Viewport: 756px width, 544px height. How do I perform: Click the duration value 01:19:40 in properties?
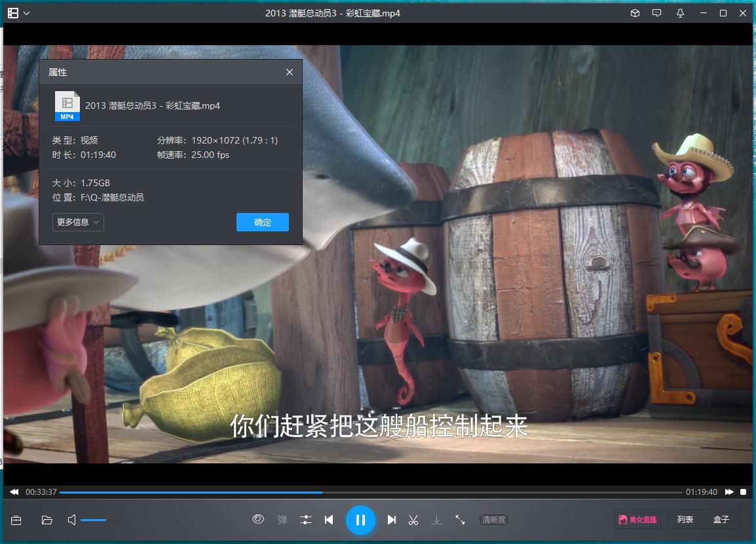point(98,155)
